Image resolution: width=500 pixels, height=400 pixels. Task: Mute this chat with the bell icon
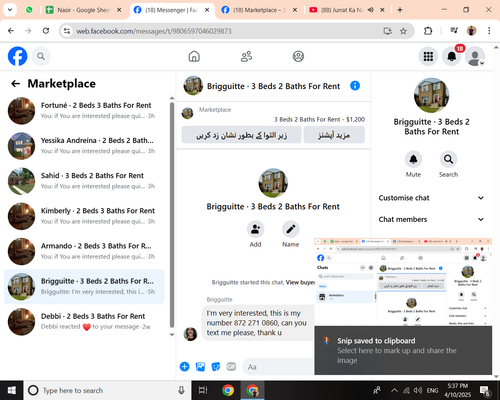coord(413,159)
